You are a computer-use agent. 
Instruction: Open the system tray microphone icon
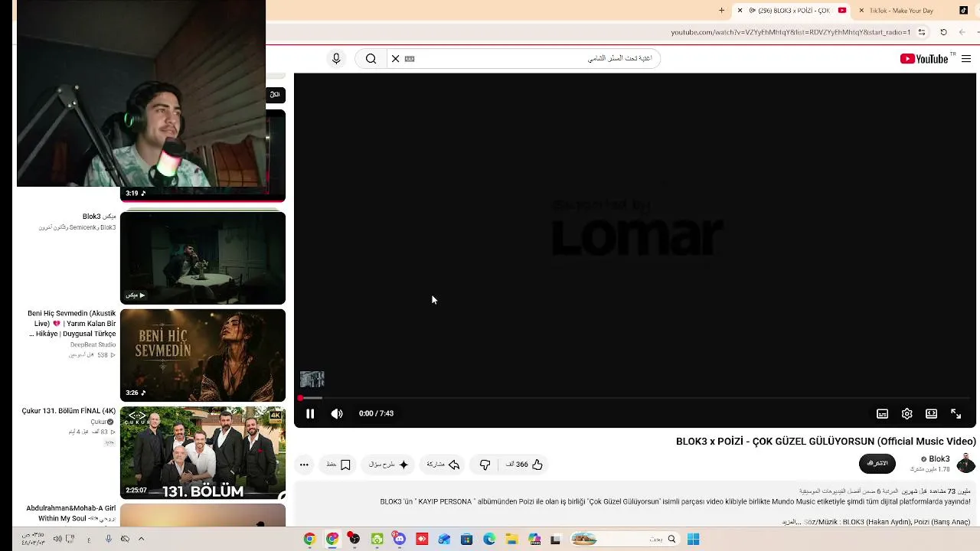(108, 539)
